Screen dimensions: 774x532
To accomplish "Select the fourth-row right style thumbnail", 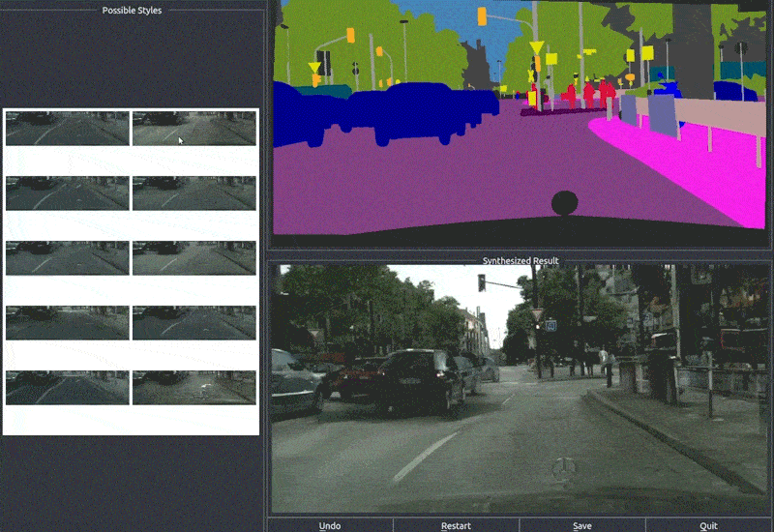I will [x=194, y=323].
